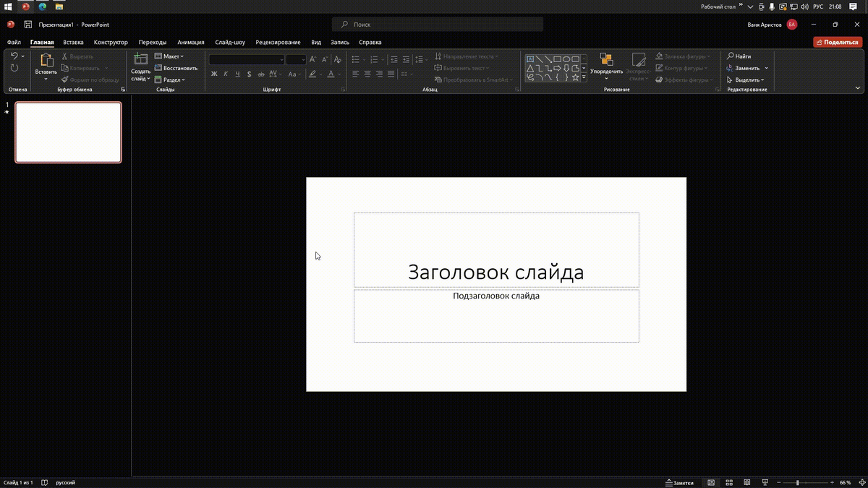Clear all formatting icon
This screenshot has height=488, width=868.
pyautogui.click(x=338, y=59)
